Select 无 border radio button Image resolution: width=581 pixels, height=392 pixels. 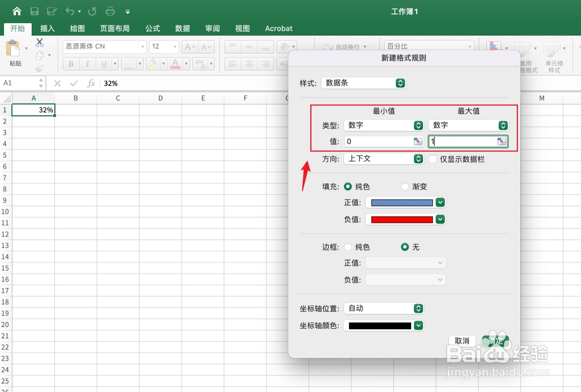405,247
